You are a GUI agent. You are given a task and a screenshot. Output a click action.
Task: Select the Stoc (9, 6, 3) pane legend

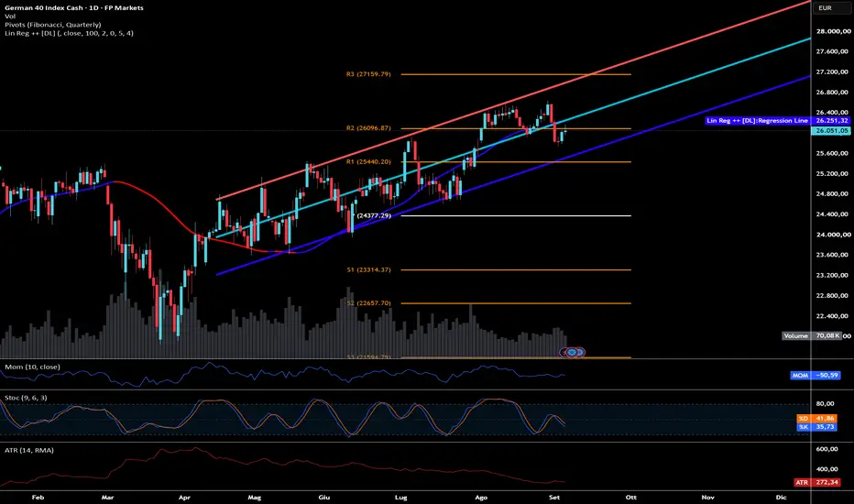tap(26, 398)
